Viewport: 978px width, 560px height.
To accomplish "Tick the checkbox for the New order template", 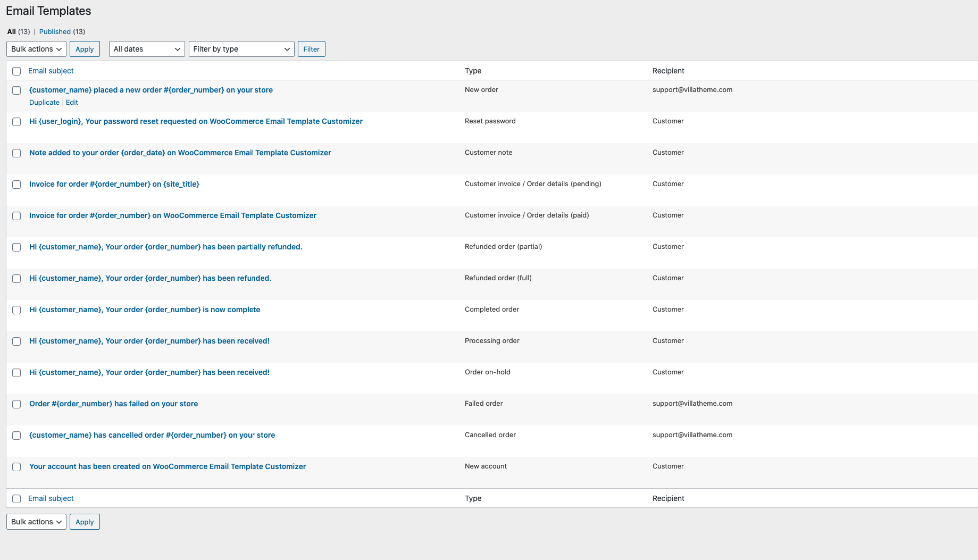I will [16, 90].
